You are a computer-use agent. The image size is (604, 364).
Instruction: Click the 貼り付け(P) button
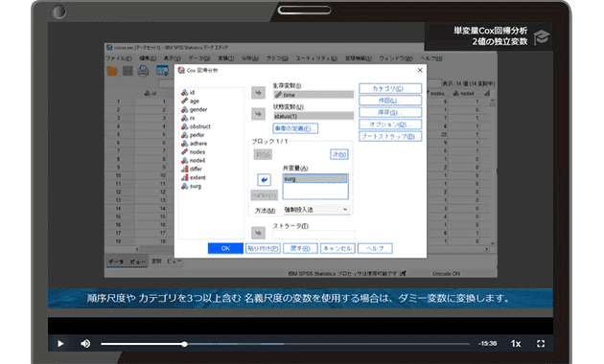coord(263,248)
